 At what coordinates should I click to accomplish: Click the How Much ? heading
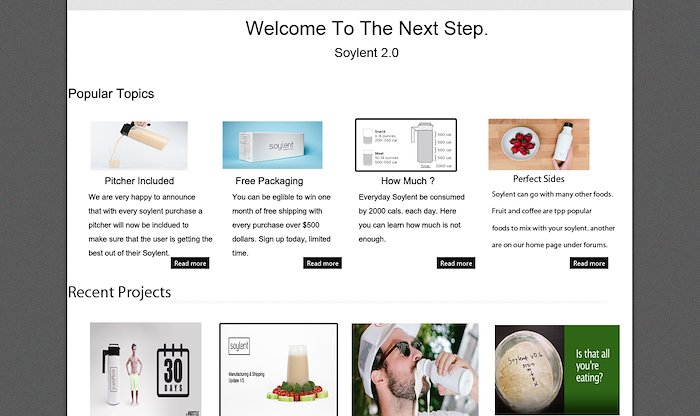[408, 181]
